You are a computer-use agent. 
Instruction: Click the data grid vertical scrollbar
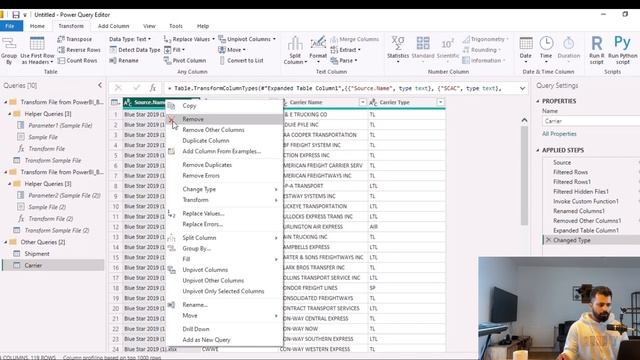524,176
